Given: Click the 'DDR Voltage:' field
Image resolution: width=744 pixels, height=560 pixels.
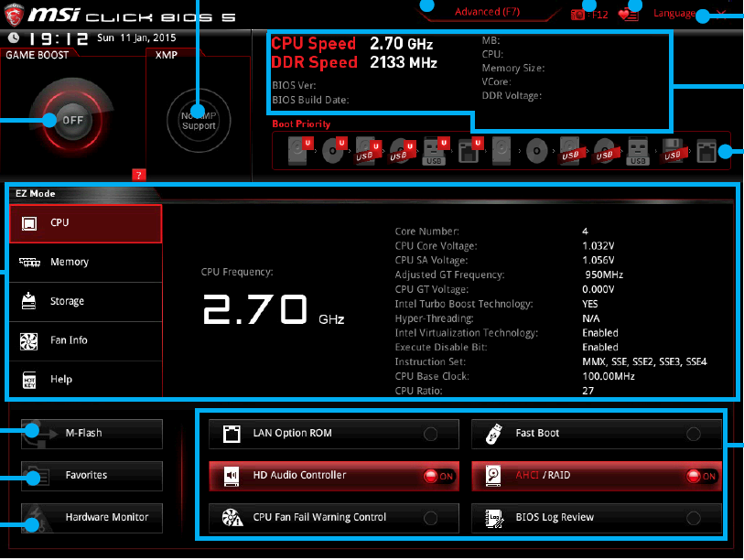Looking at the screenshot, I should point(512,96).
